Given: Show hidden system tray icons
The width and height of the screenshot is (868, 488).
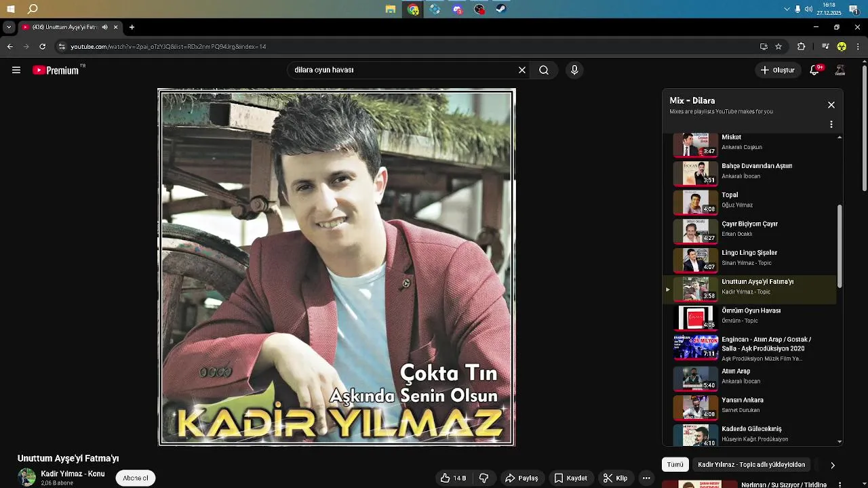Looking at the screenshot, I should coord(787,9).
